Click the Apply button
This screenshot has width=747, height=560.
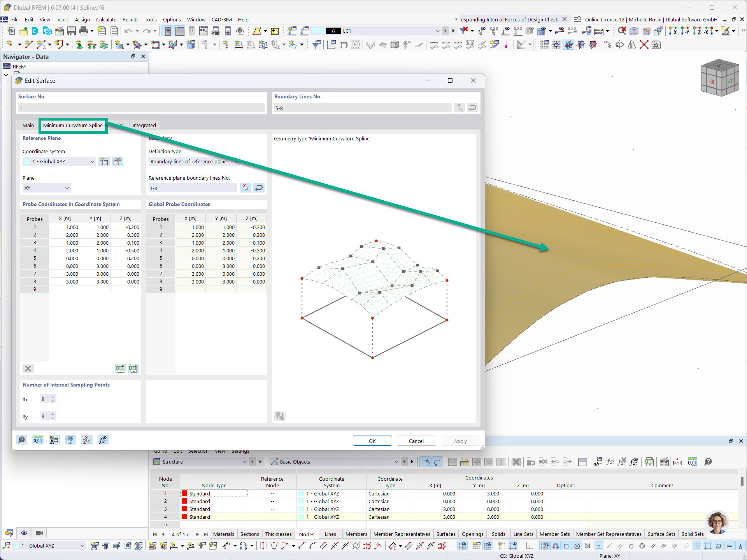[460, 441]
